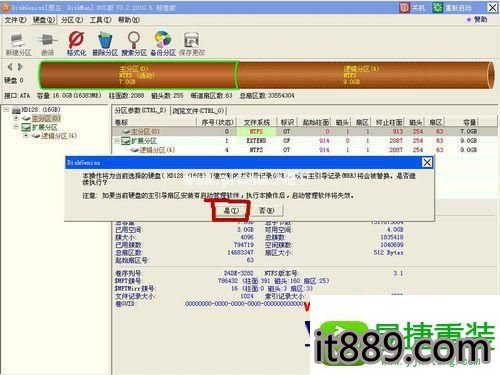Click the 卷标 column header

(155, 122)
